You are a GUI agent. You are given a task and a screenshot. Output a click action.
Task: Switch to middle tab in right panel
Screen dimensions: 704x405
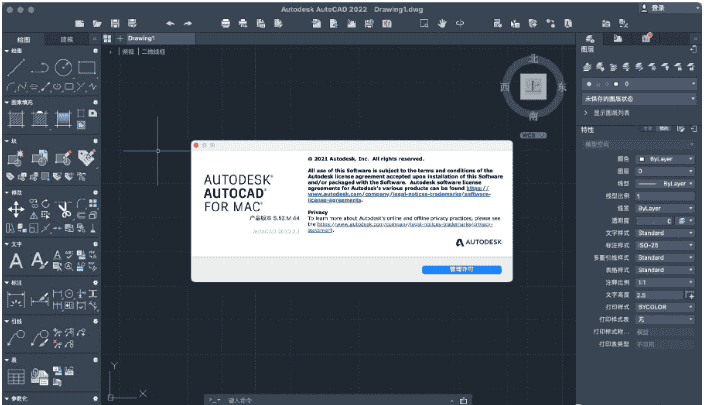tap(618, 39)
